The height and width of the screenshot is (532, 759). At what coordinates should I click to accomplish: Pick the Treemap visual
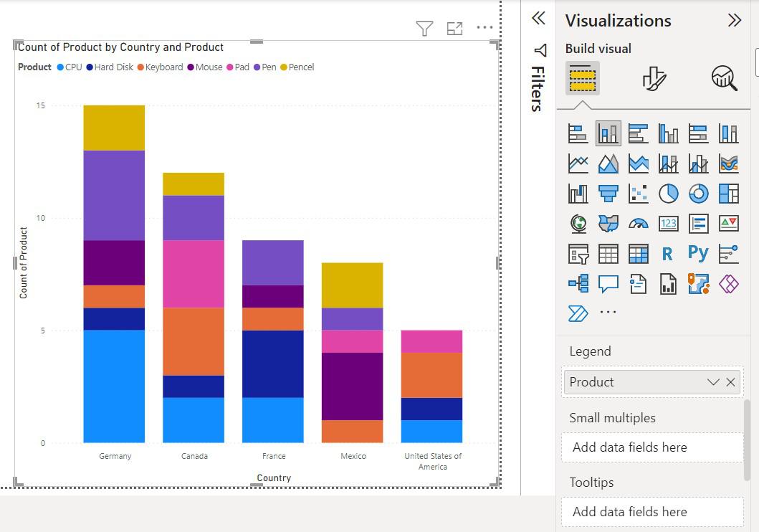(x=728, y=194)
